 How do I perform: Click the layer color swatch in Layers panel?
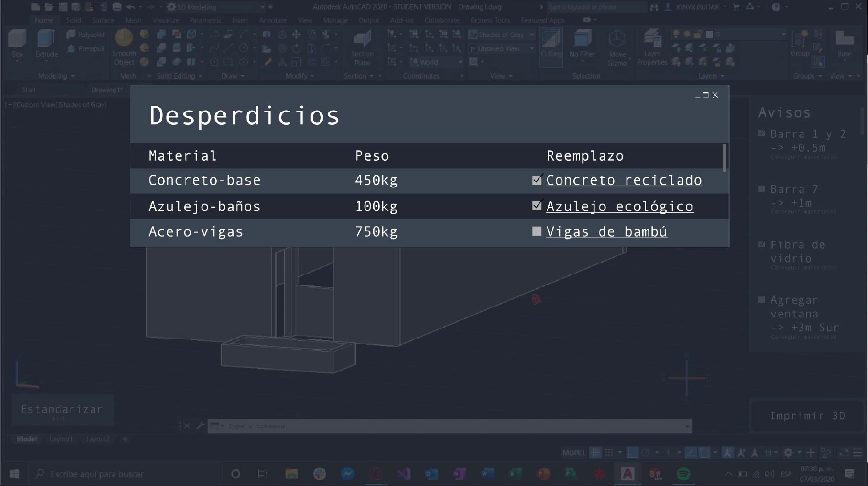(709, 34)
